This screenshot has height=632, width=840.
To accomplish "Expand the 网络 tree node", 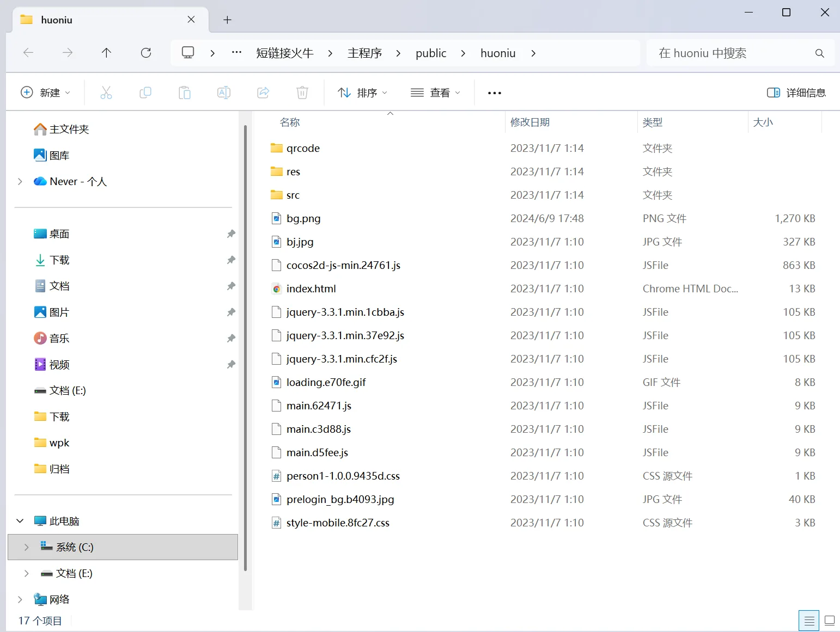I will [20, 599].
